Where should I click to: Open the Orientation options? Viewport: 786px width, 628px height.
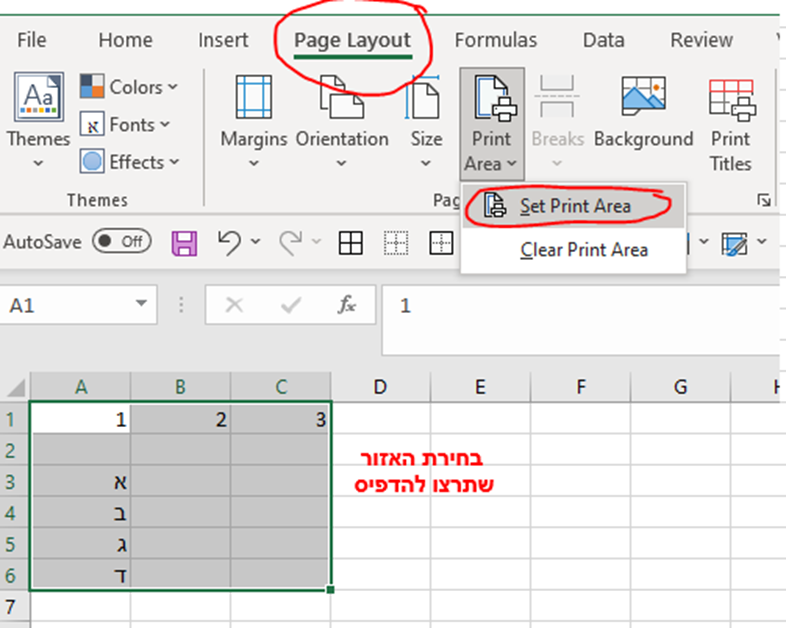pos(342,122)
